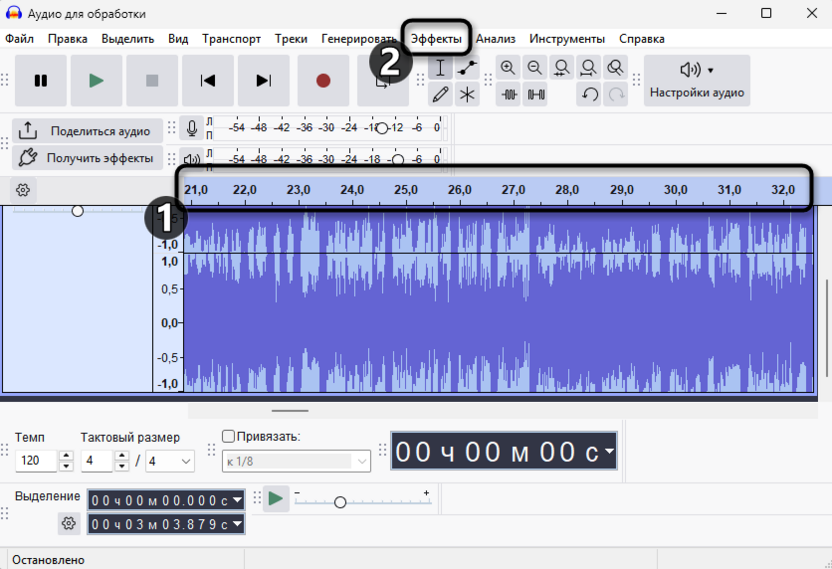Click the playback speed slider knob
Screen dimensions: 832x569
(340, 502)
